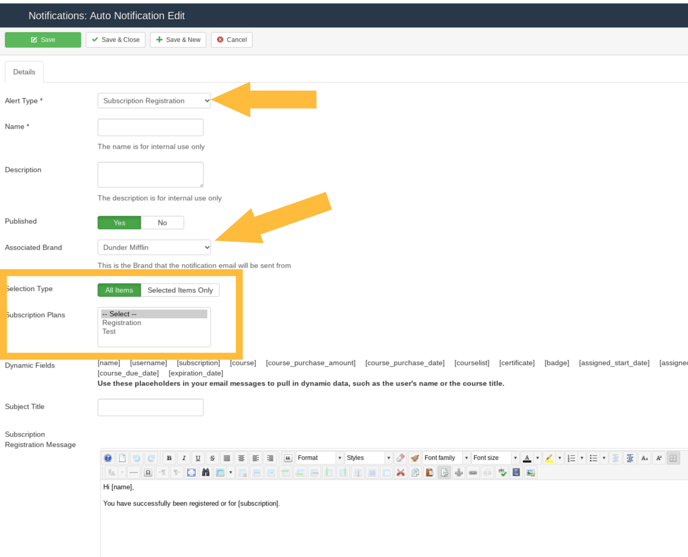Screen dimensions: 688x557
Task: Click the [username] dynamic field placeholder
Action: [148, 363]
